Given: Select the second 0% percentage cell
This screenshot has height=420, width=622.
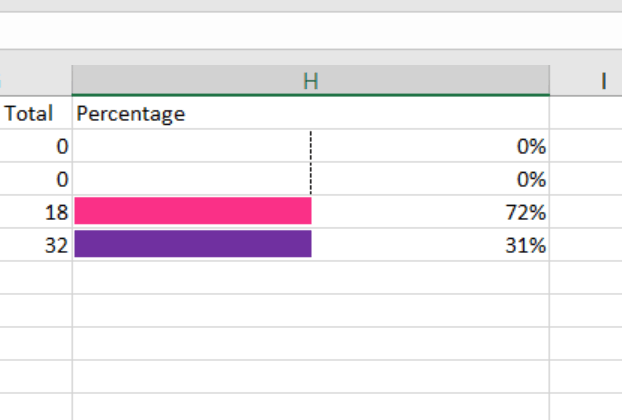Looking at the screenshot, I should pyautogui.click(x=311, y=179).
